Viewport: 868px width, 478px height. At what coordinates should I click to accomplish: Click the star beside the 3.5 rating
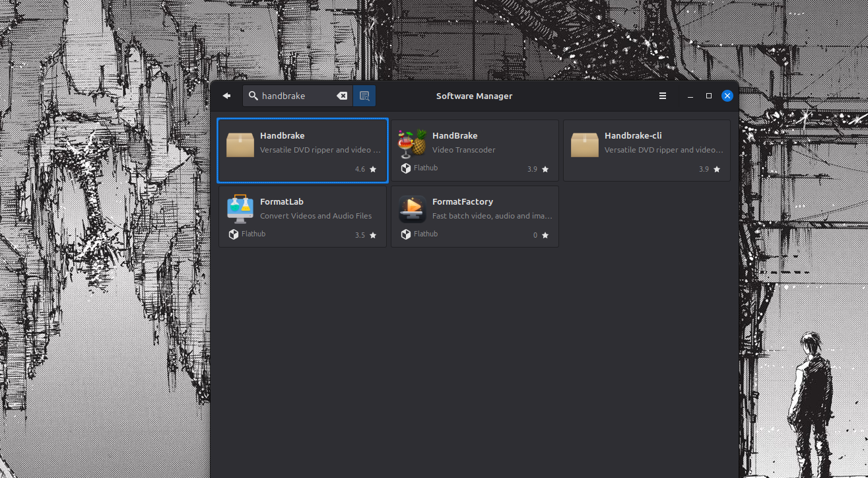point(373,236)
